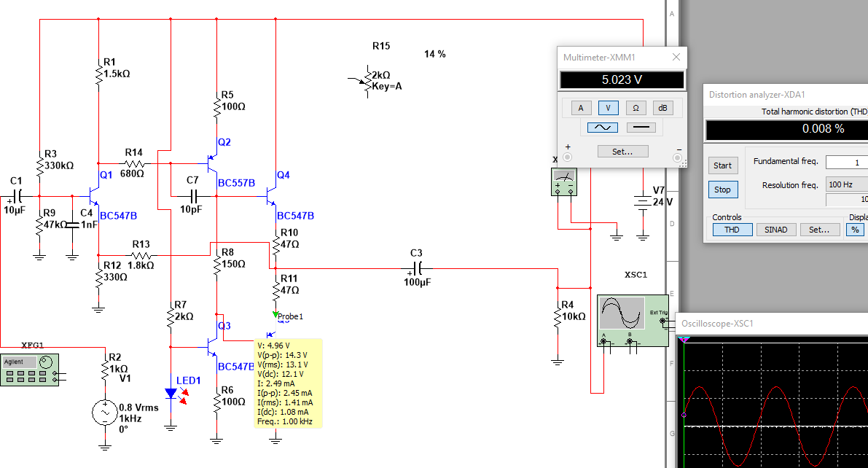Open the multimeter Set... dialog
868x468 pixels.
pyautogui.click(x=623, y=151)
